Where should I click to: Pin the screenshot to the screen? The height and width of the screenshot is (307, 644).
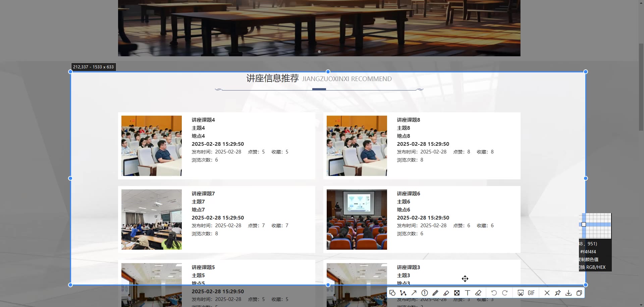point(558,293)
